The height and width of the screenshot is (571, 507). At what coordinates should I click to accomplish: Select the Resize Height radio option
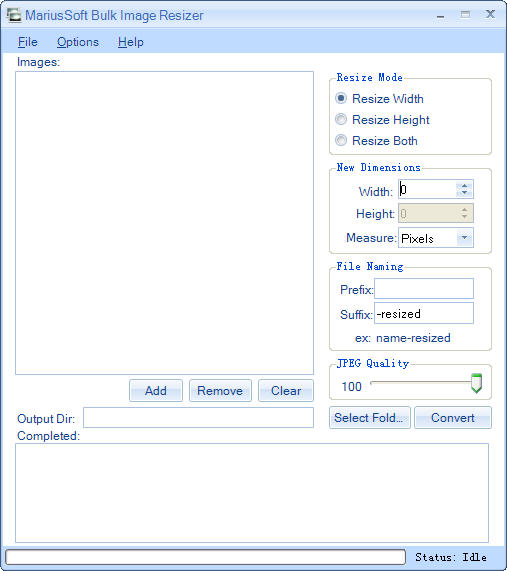point(382,119)
